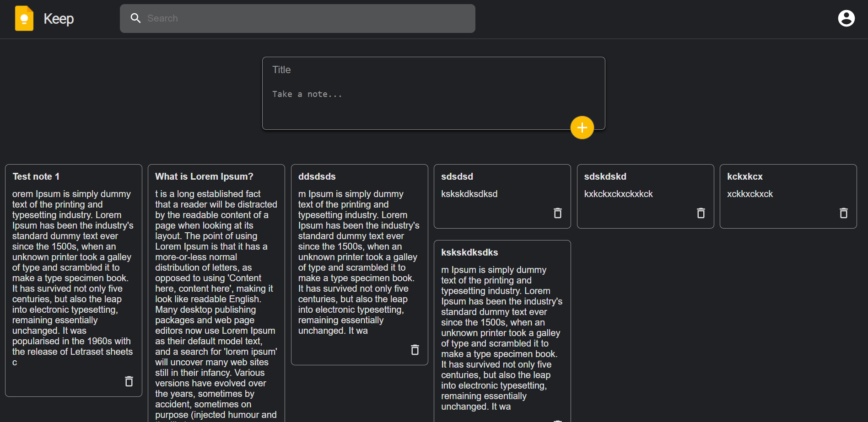Image resolution: width=868 pixels, height=422 pixels.
Task: Click the Keep logo icon
Action: pyautogui.click(x=24, y=18)
